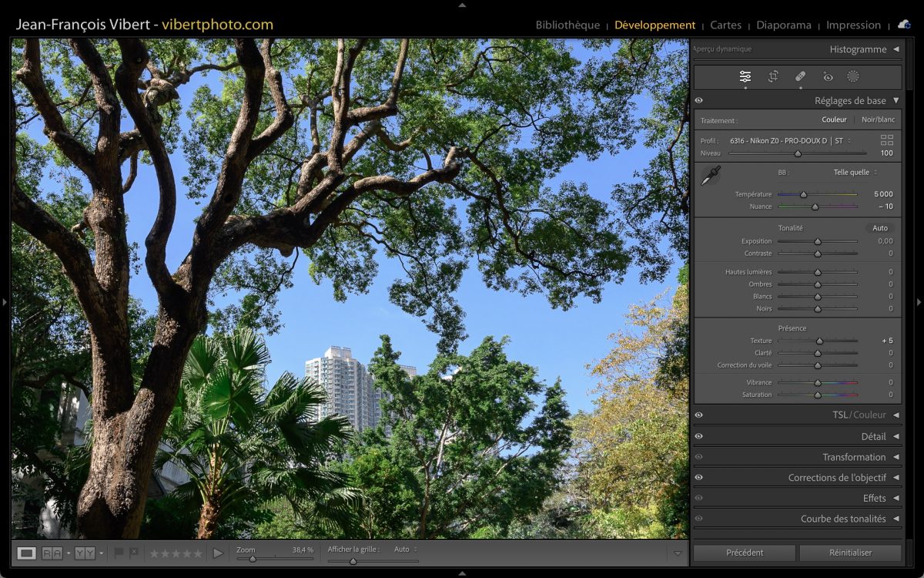Image resolution: width=924 pixels, height=578 pixels.
Task: Pick the white balance eyedropper tool
Action: pyautogui.click(x=710, y=176)
